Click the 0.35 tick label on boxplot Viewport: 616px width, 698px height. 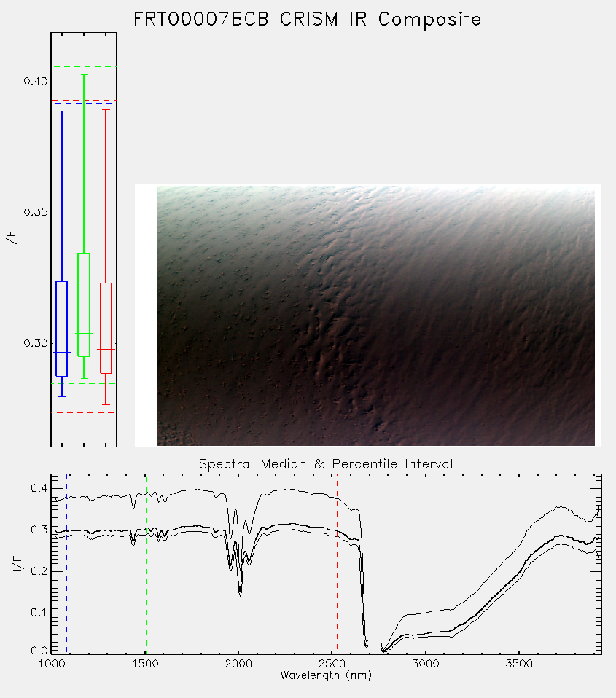tap(35, 212)
